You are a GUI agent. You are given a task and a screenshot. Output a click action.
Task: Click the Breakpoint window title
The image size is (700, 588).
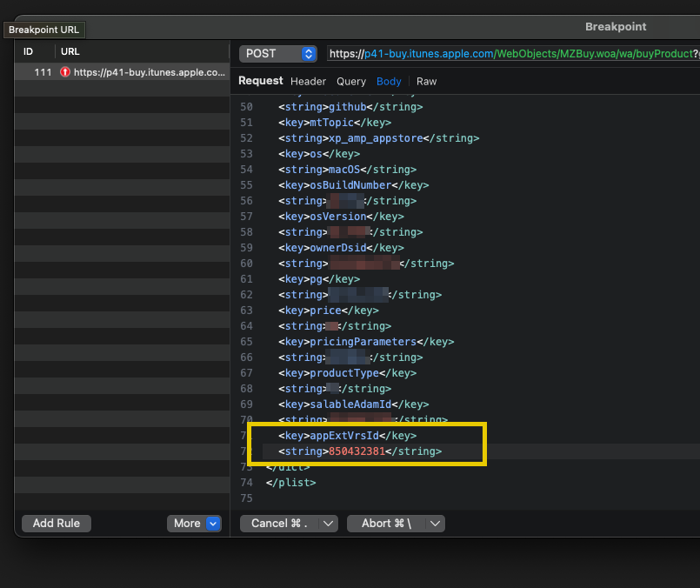point(616,27)
